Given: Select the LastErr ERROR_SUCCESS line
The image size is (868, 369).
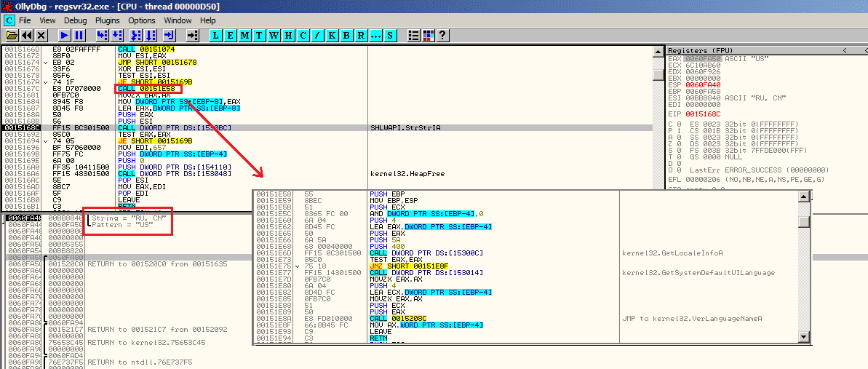Looking at the screenshot, I should pyautogui.click(x=747, y=170).
